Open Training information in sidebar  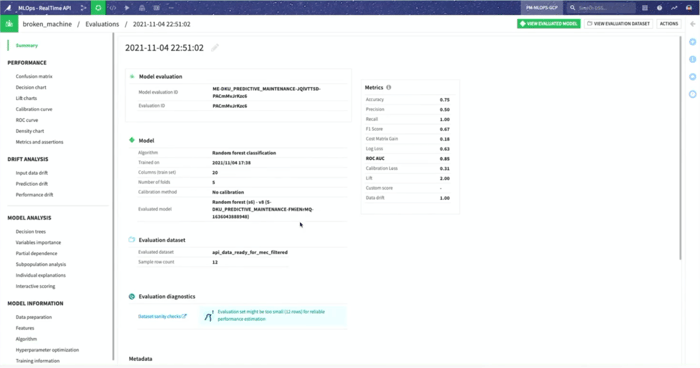point(38,361)
